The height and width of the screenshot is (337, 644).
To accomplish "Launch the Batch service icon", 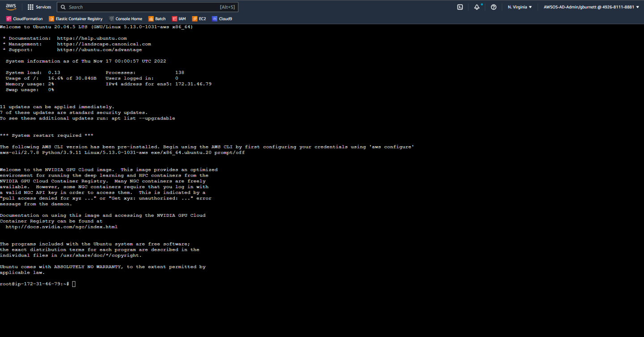I will coord(157,18).
